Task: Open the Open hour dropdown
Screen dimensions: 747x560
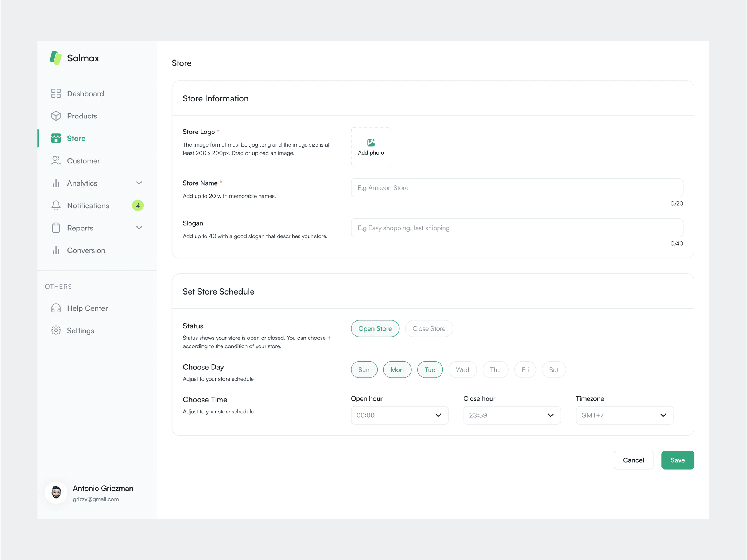Action: (399, 415)
